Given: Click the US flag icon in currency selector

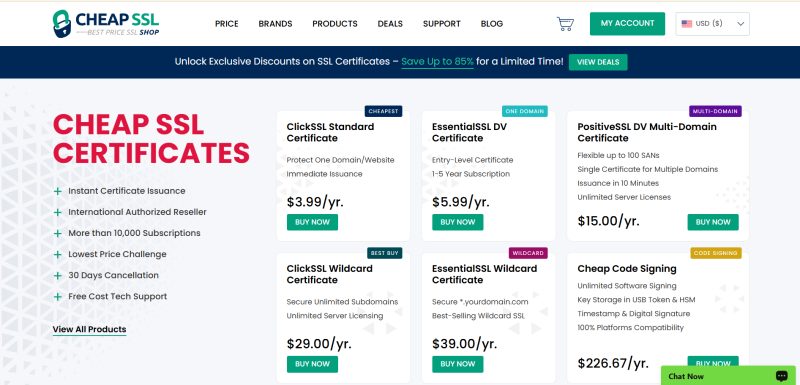Looking at the screenshot, I should click(687, 23).
